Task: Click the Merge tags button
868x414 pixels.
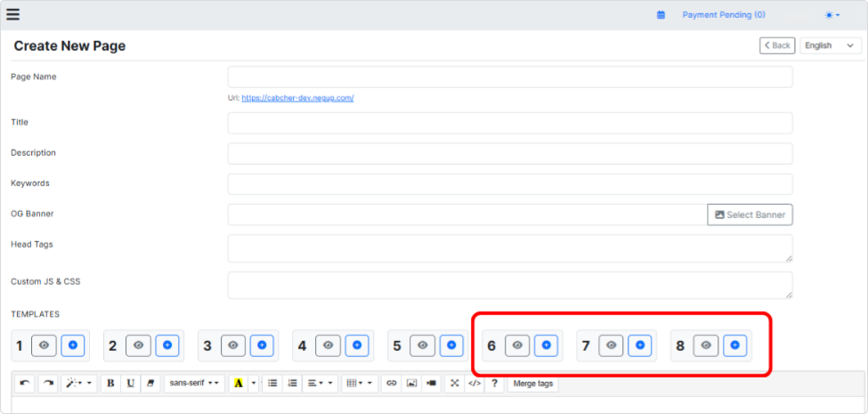Action: [x=533, y=383]
